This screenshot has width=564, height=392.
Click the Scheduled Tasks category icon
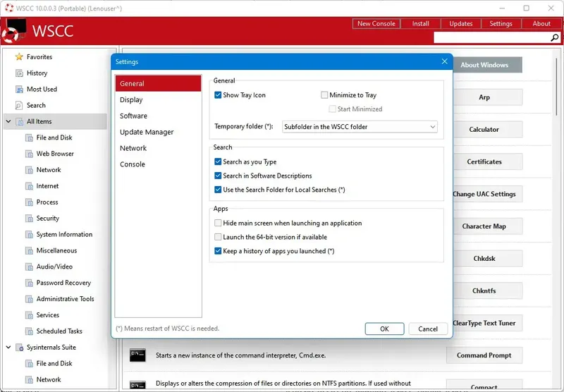29,331
